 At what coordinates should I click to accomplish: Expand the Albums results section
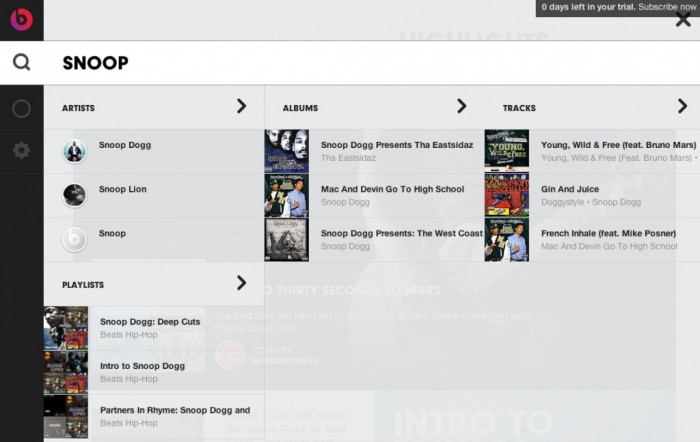pos(461,106)
